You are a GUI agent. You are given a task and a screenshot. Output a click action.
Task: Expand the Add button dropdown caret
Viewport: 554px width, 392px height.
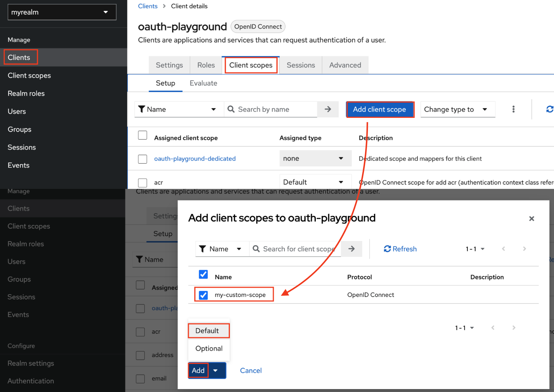click(216, 370)
